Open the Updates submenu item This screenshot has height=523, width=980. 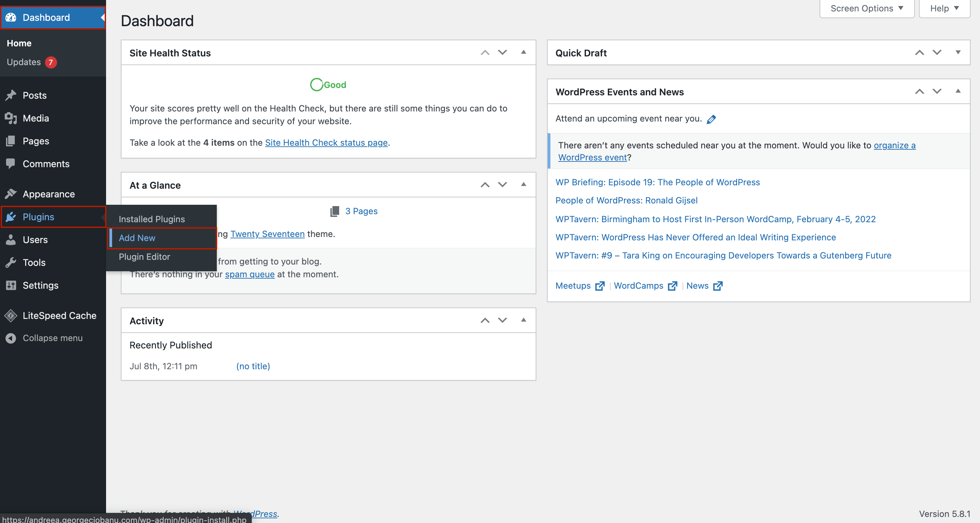tap(23, 62)
